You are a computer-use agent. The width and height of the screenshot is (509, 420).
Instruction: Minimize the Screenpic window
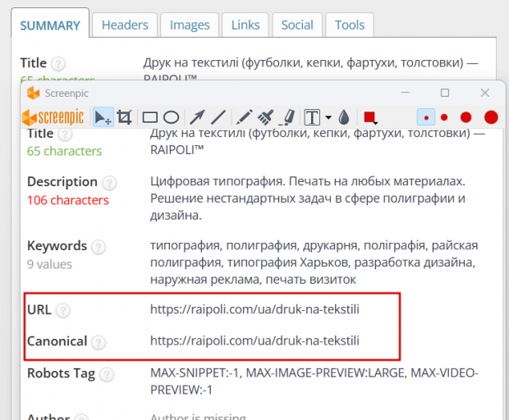(x=405, y=93)
